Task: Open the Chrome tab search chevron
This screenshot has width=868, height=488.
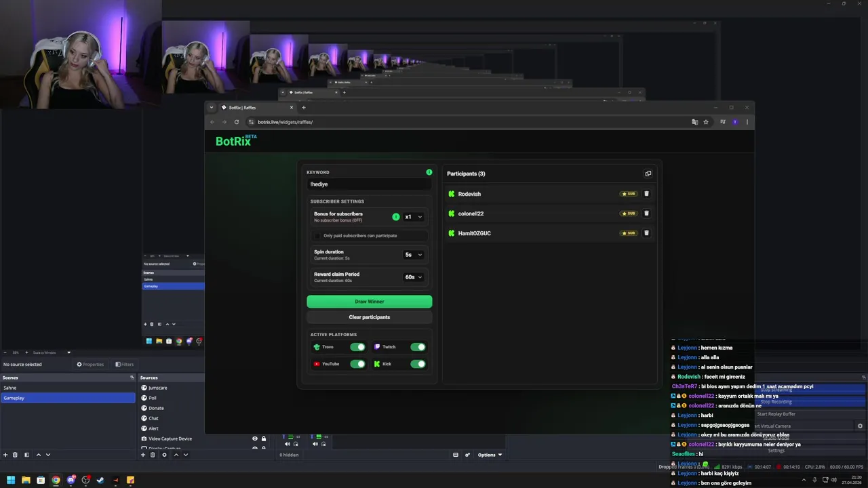Action: tap(212, 107)
